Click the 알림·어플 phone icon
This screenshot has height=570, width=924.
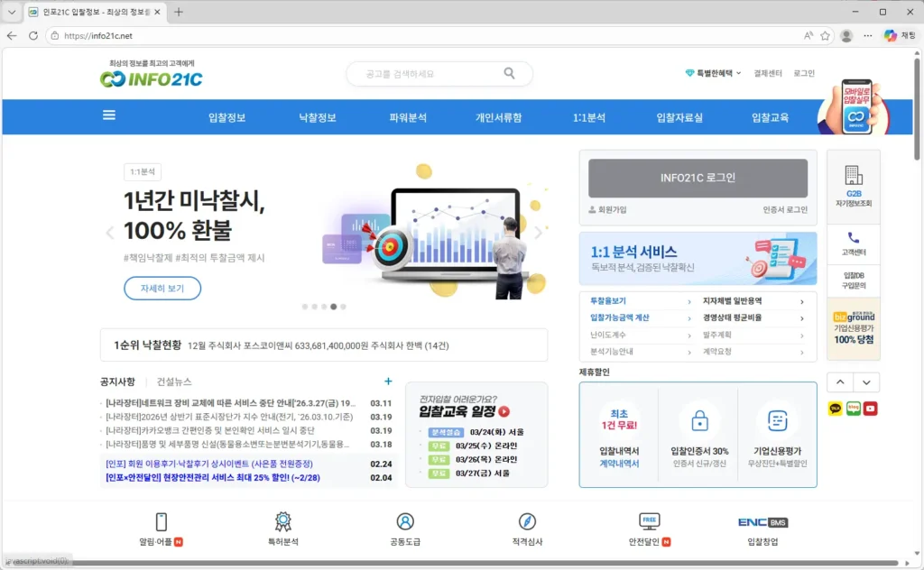pos(161,521)
